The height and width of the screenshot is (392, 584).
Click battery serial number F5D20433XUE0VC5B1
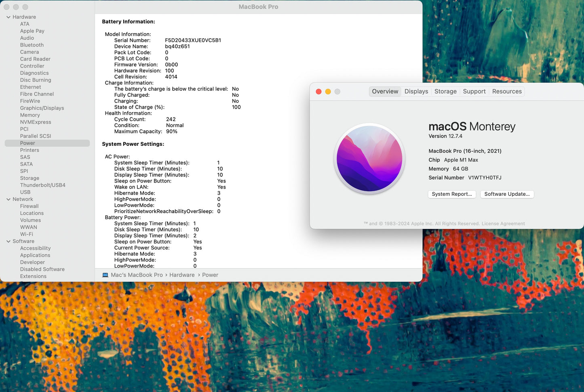click(x=193, y=40)
